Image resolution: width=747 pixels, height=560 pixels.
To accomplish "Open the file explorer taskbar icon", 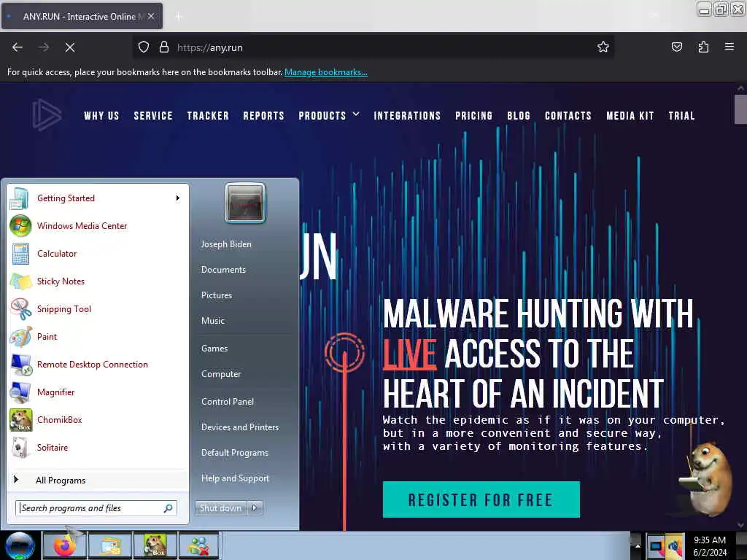I will [110, 545].
